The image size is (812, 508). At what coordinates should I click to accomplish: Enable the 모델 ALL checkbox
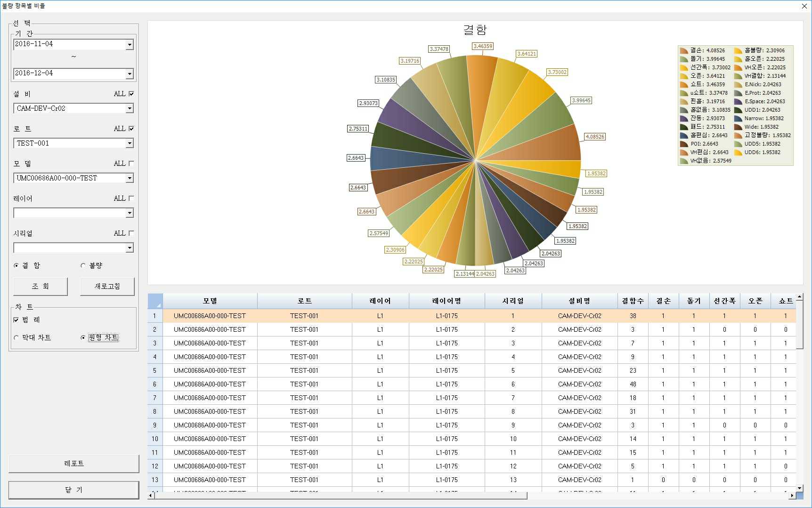[131, 164]
